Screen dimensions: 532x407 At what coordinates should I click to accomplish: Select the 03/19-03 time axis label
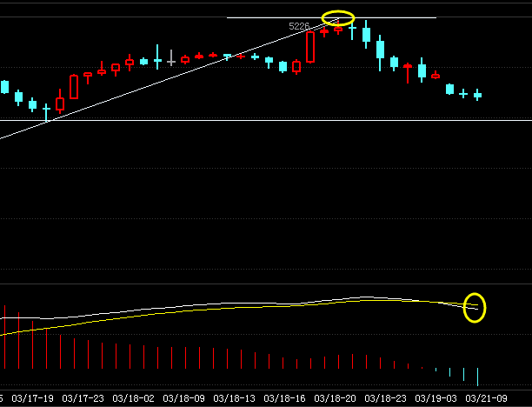(x=435, y=397)
